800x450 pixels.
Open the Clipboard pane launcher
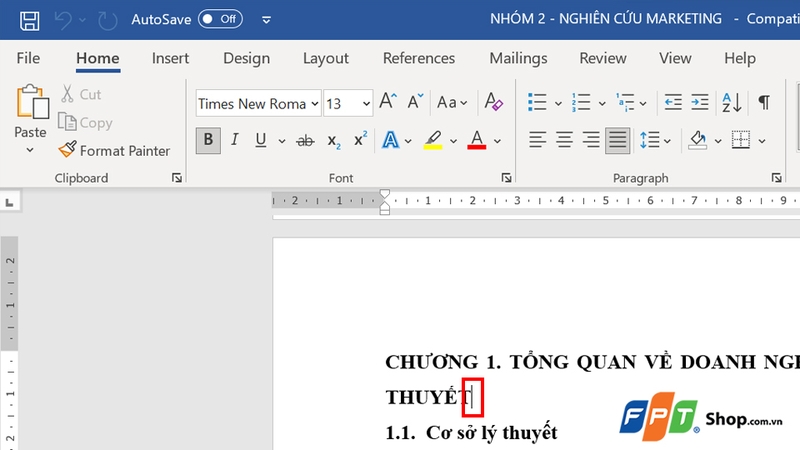click(x=177, y=178)
